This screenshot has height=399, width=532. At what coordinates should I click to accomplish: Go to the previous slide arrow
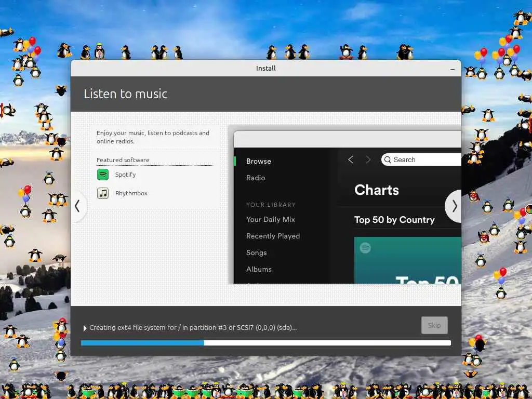(78, 206)
